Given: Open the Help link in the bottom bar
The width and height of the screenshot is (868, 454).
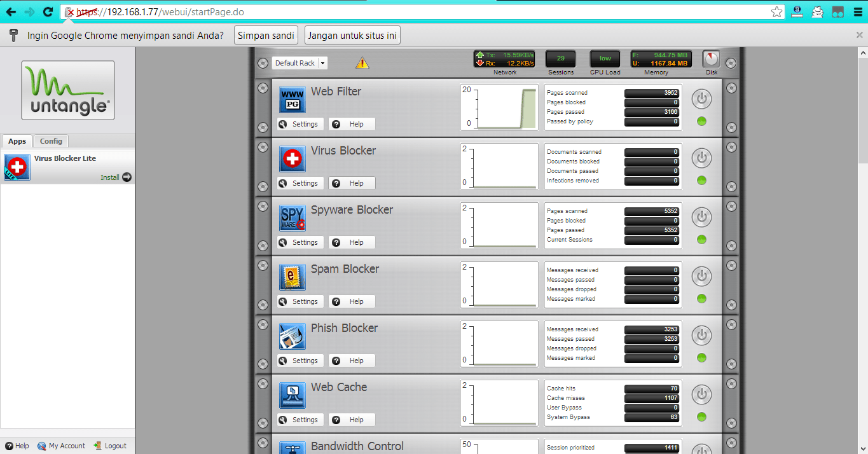Looking at the screenshot, I should coord(17,446).
